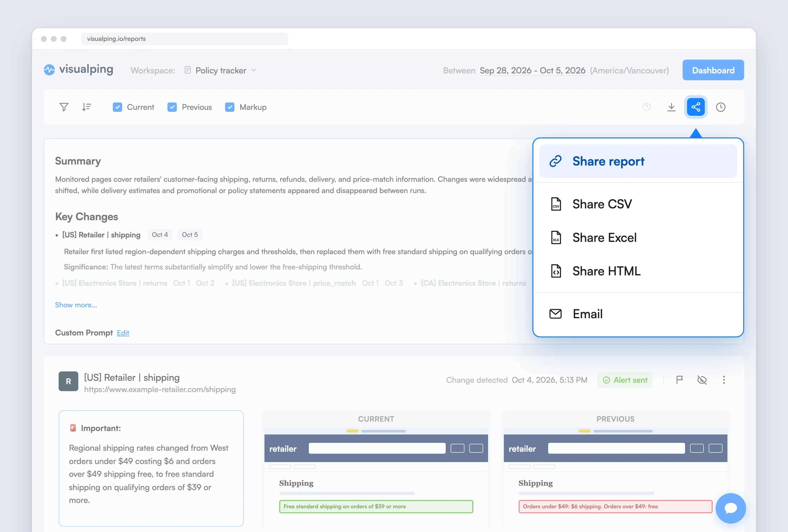Click the browser address bar visualping.io/reports

click(x=184, y=39)
